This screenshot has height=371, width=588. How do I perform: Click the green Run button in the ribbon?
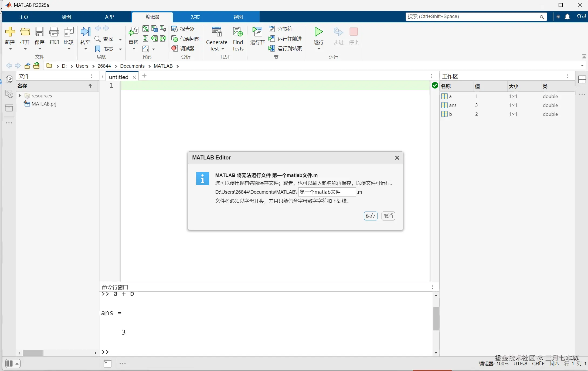pos(318,32)
